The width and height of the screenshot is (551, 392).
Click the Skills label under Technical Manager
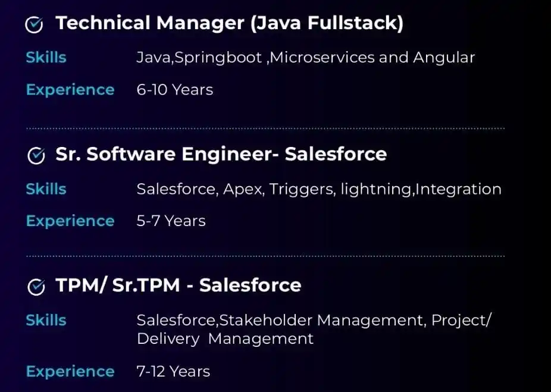pos(46,57)
